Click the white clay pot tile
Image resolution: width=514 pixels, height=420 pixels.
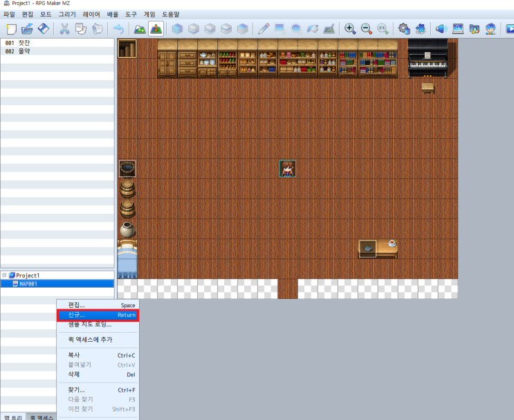click(x=127, y=229)
